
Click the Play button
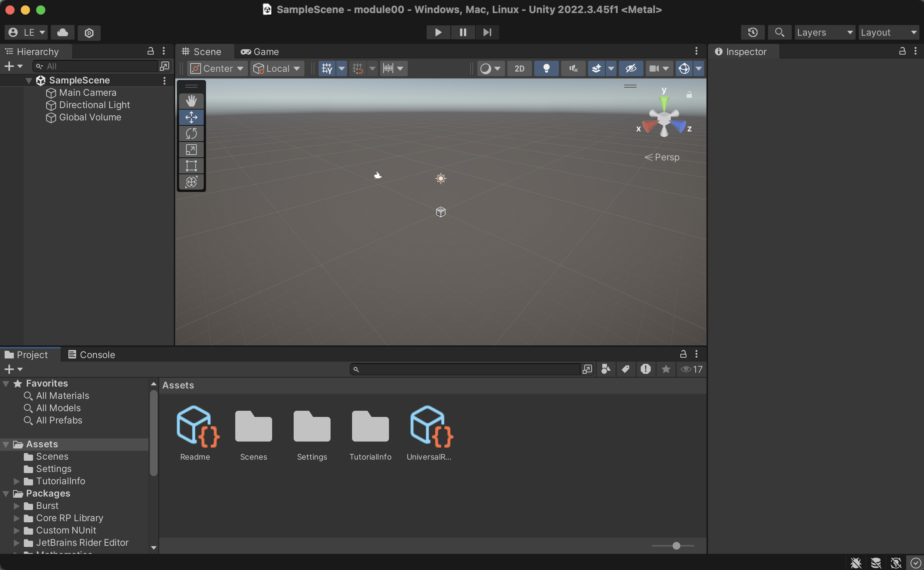click(438, 32)
